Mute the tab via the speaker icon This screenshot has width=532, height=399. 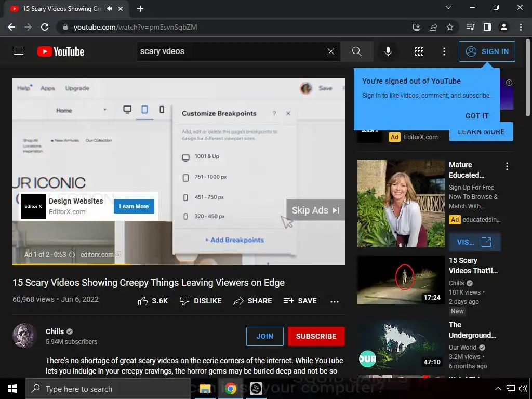109,9
